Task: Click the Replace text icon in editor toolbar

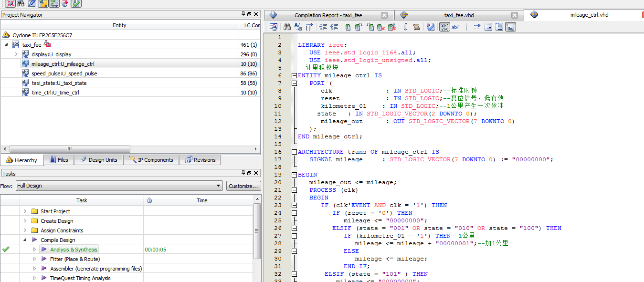Action: coord(298,27)
